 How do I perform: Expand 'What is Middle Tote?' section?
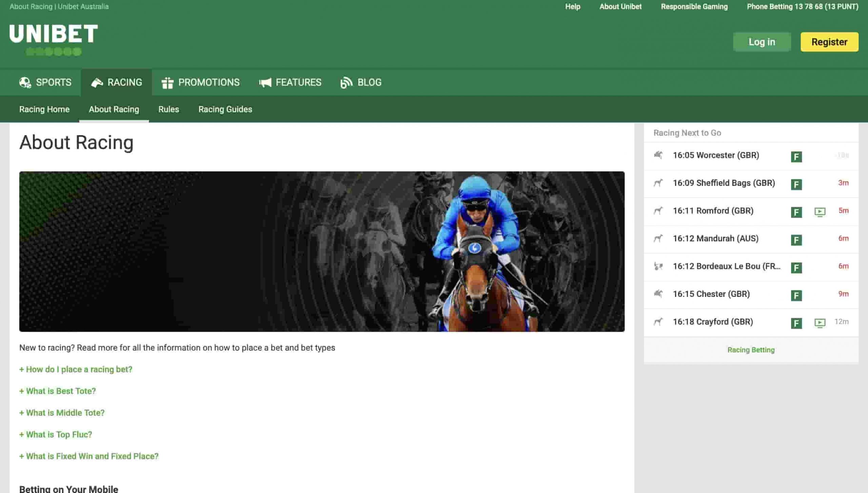click(x=62, y=413)
